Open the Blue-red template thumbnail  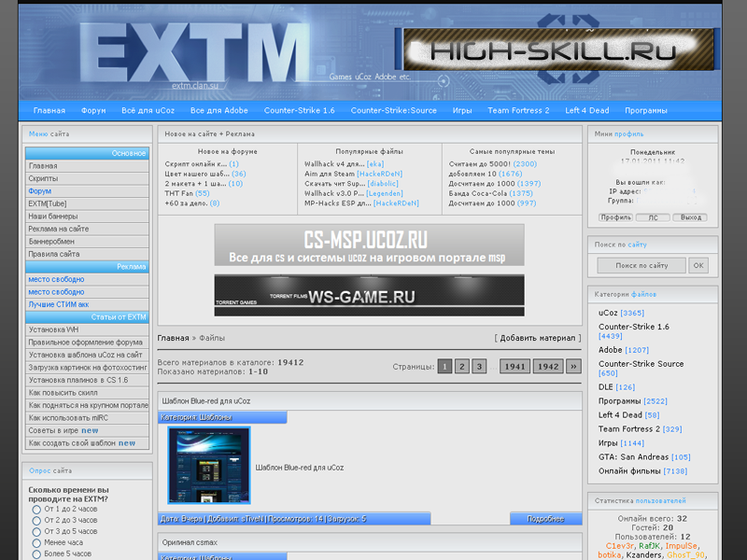coord(209,466)
